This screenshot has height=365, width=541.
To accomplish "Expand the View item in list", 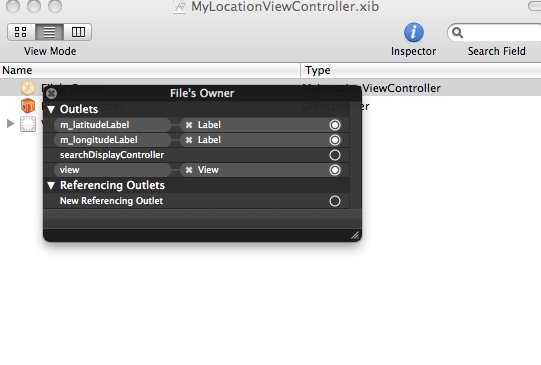I will click(x=10, y=123).
